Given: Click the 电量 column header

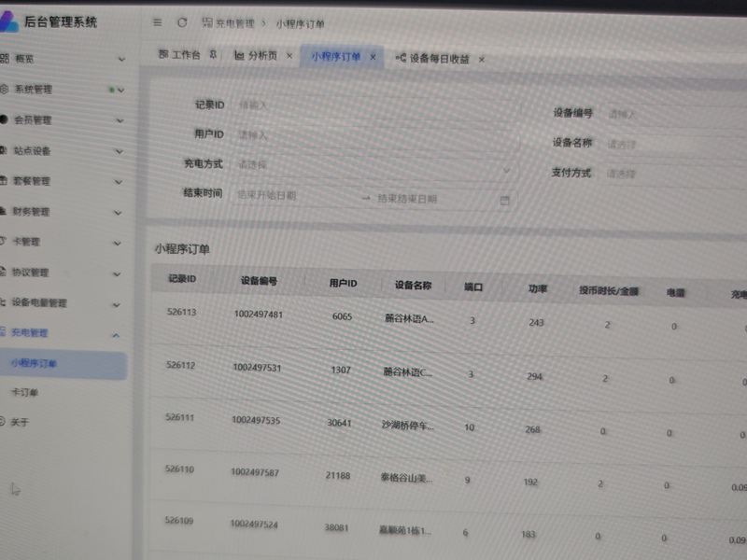Looking at the screenshot, I should pos(675,293).
